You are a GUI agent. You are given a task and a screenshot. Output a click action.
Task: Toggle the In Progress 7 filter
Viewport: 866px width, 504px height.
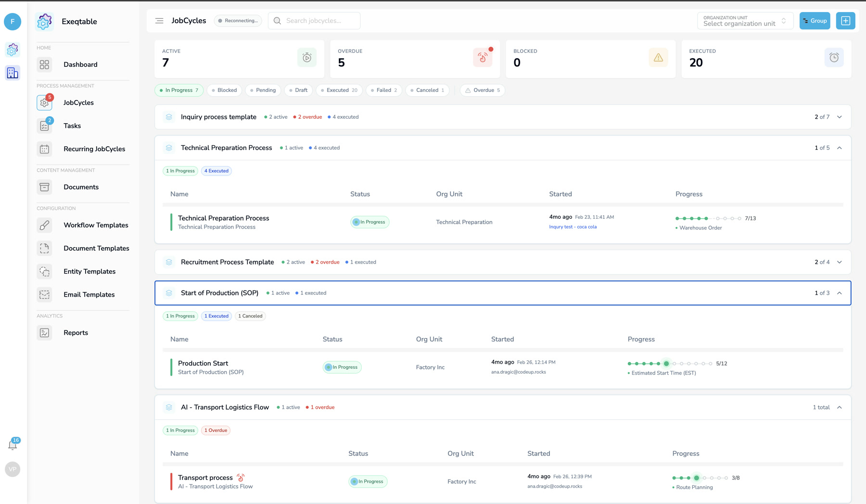(x=179, y=90)
